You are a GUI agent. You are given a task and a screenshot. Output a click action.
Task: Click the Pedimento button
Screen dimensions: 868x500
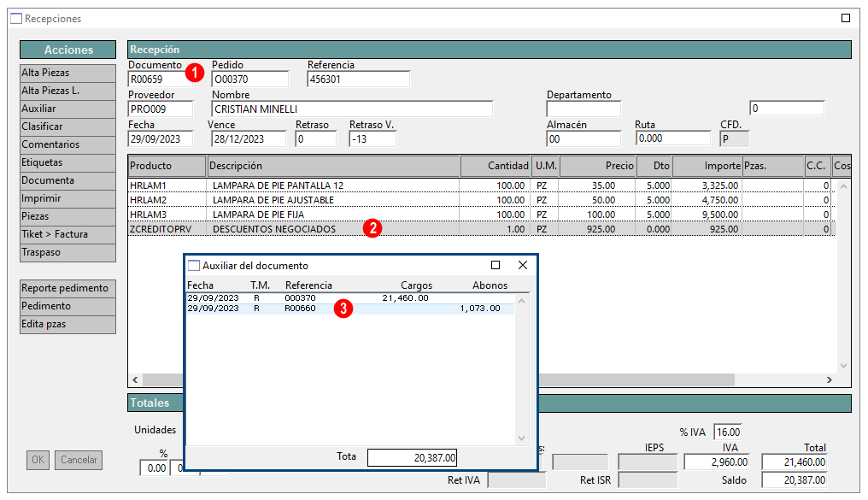(x=67, y=306)
